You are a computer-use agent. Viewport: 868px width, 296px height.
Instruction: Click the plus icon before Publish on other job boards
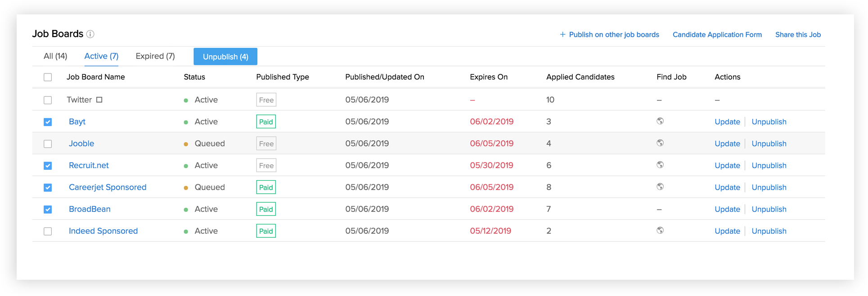pos(562,35)
